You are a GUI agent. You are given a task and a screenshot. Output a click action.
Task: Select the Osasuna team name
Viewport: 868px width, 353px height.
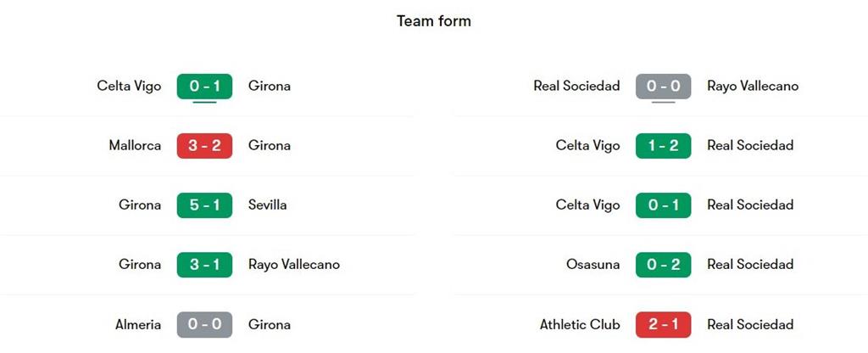coord(593,264)
